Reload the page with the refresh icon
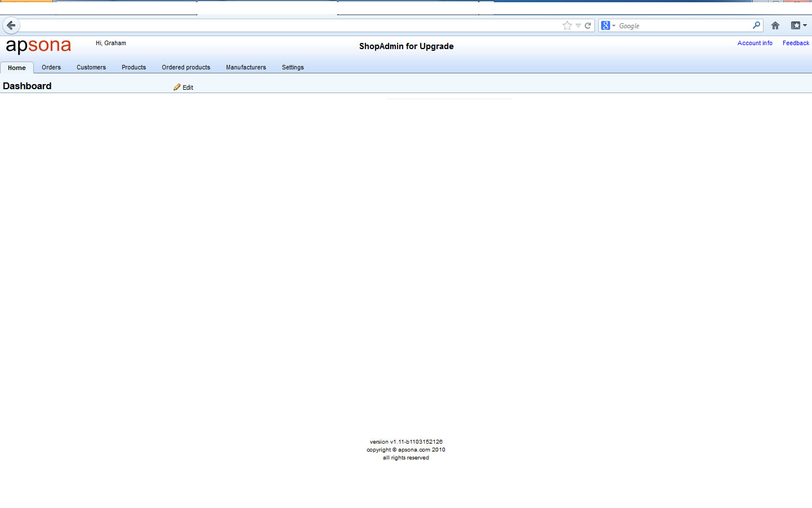This screenshot has height=508, width=812. tap(588, 25)
